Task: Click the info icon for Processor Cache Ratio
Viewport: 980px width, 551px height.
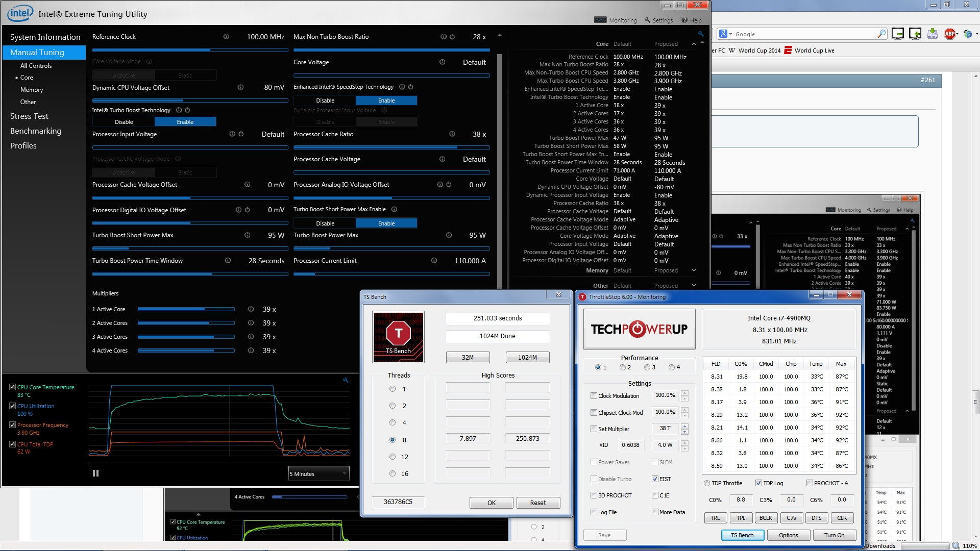Action: [x=452, y=134]
